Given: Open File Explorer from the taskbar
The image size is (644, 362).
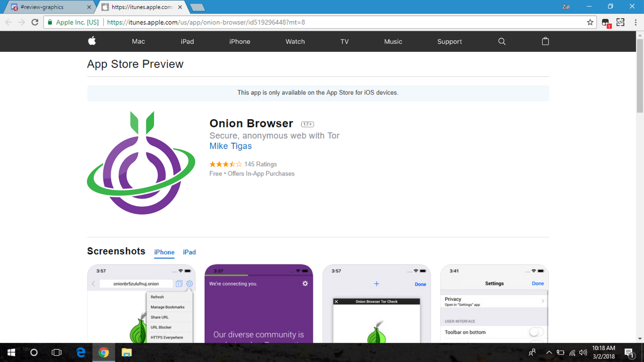Looking at the screenshot, I should tap(127, 352).
